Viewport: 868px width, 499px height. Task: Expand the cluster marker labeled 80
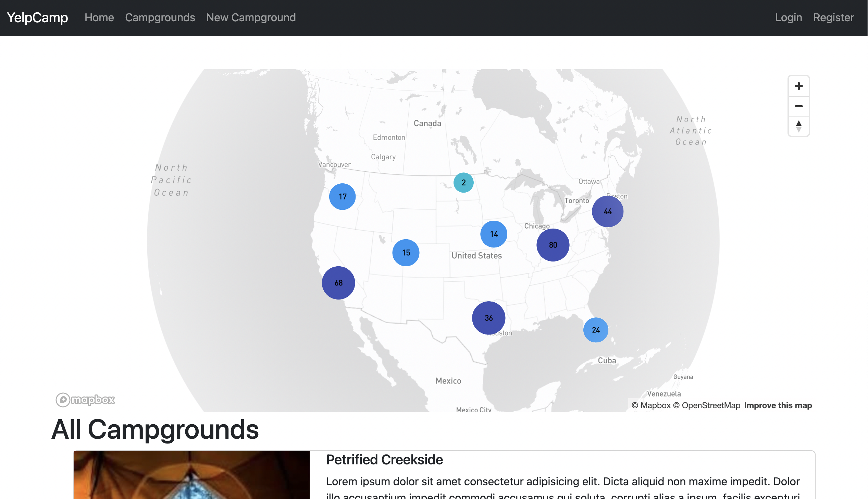tap(553, 245)
